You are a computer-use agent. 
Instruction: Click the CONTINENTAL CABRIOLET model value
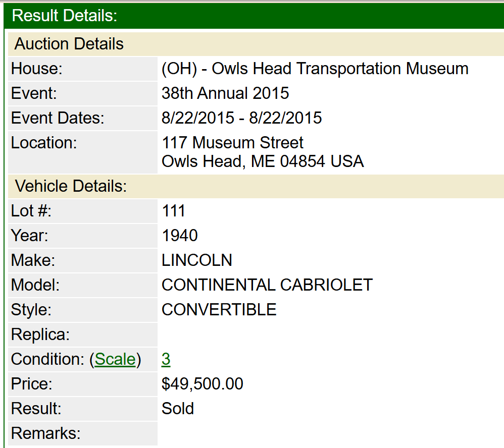tap(267, 285)
